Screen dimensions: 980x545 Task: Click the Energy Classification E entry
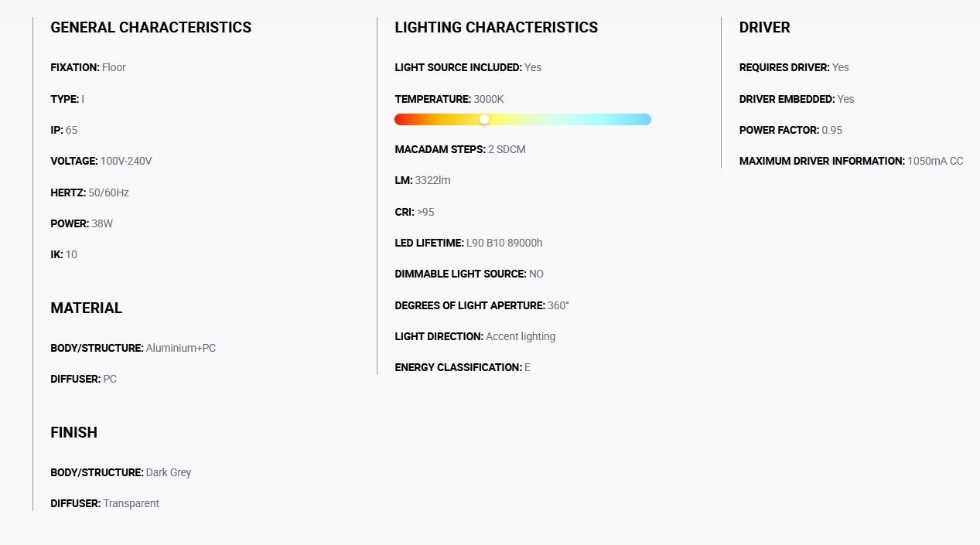point(463,367)
